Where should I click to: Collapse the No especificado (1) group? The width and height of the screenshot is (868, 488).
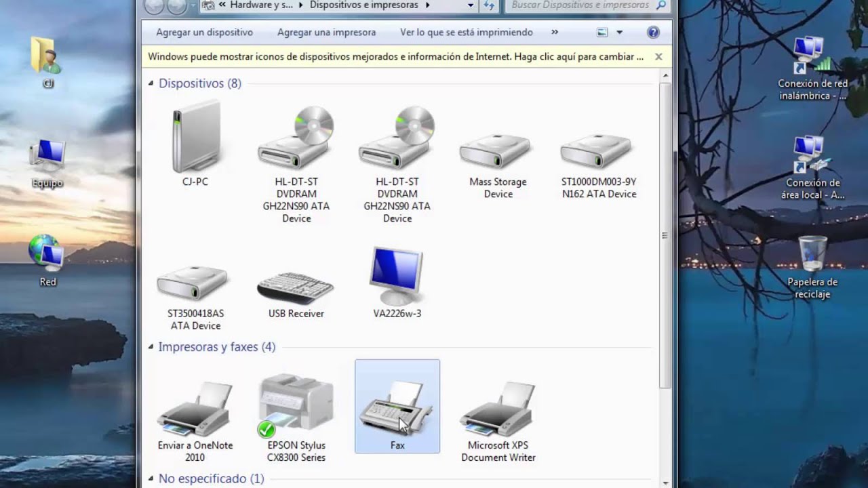tap(151, 479)
